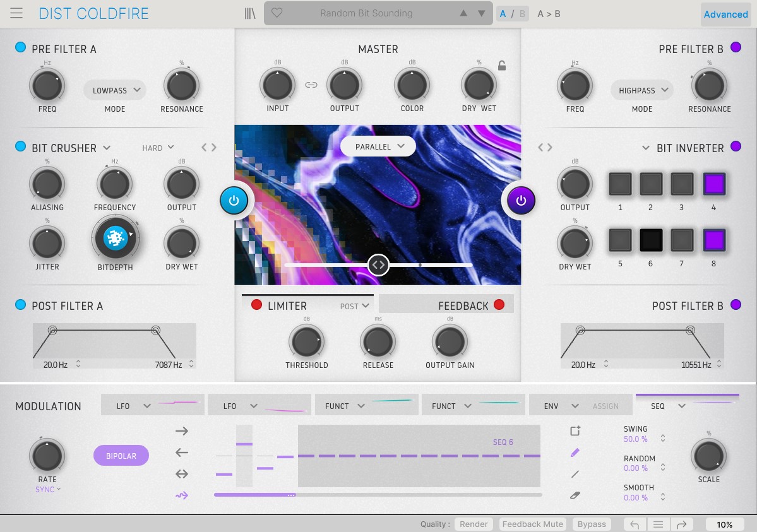Select the eraser tool in sequencer

point(575,495)
